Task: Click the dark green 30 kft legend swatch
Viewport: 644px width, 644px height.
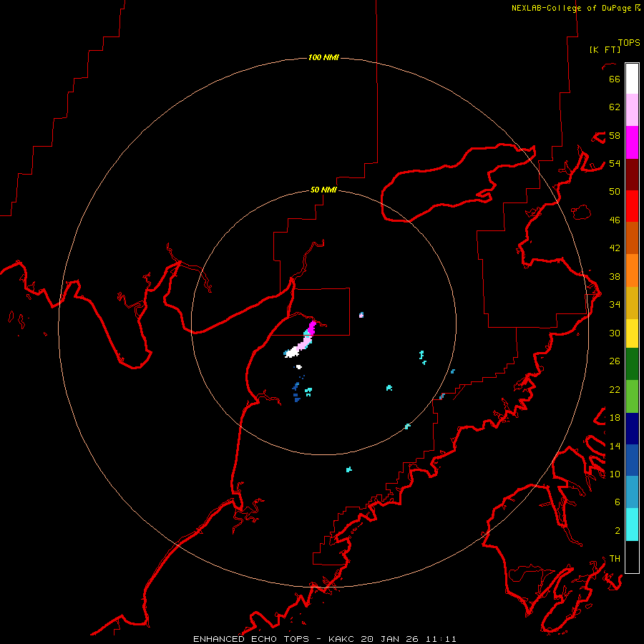Action: tap(632, 364)
